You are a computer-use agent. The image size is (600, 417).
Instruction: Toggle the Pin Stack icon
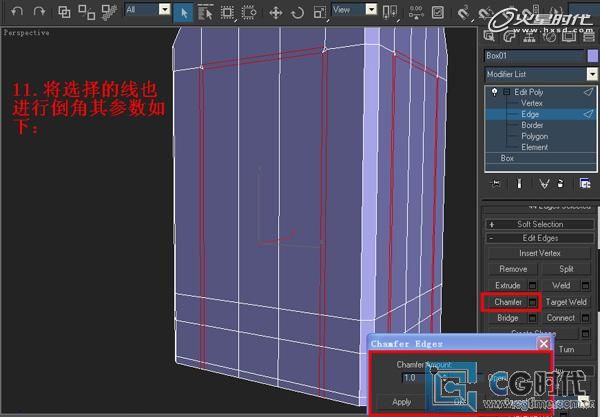coord(496,184)
